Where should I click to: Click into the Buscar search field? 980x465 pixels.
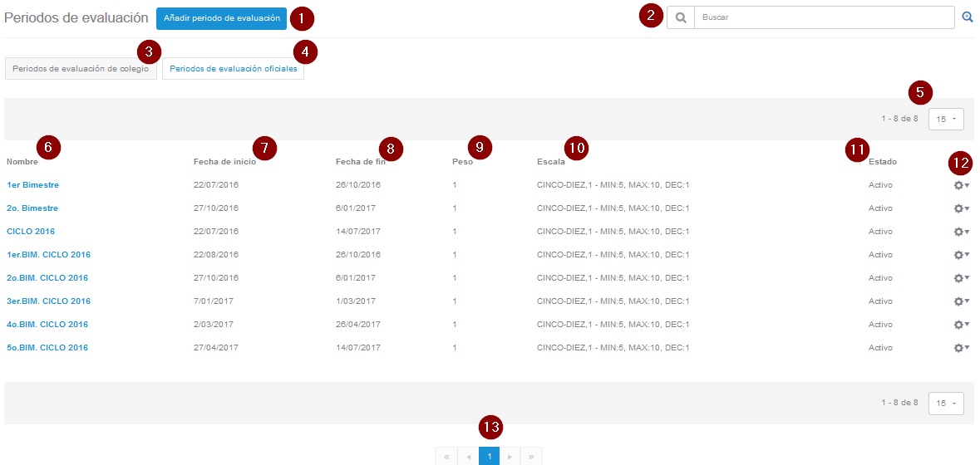click(x=823, y=17)
